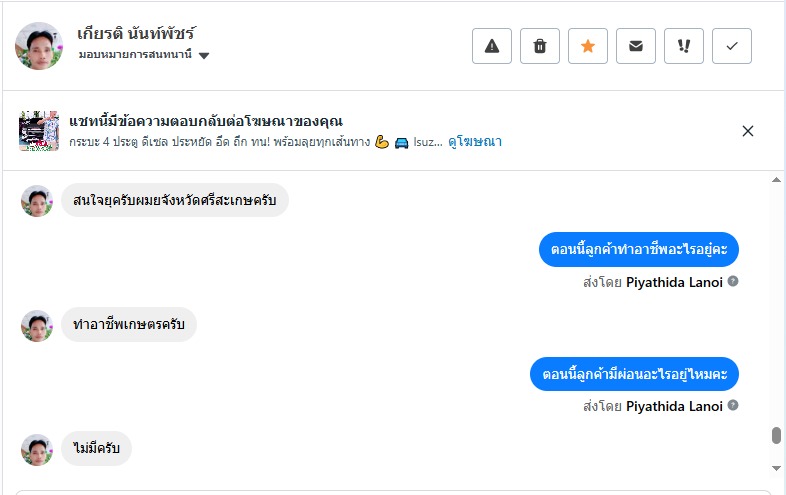Click the warning triangle spam icon

pyautogui.click(x=492, y=46)
